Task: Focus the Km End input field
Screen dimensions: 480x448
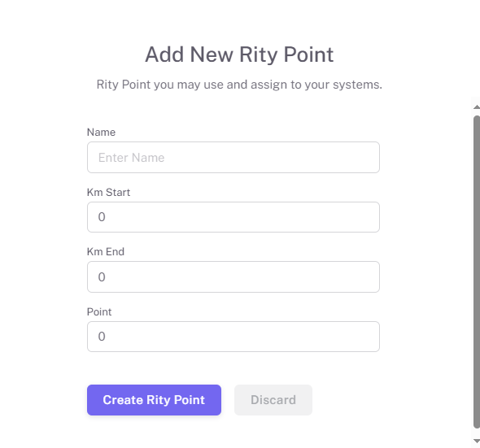Action: pyautogui.click(x=233, y=277)
